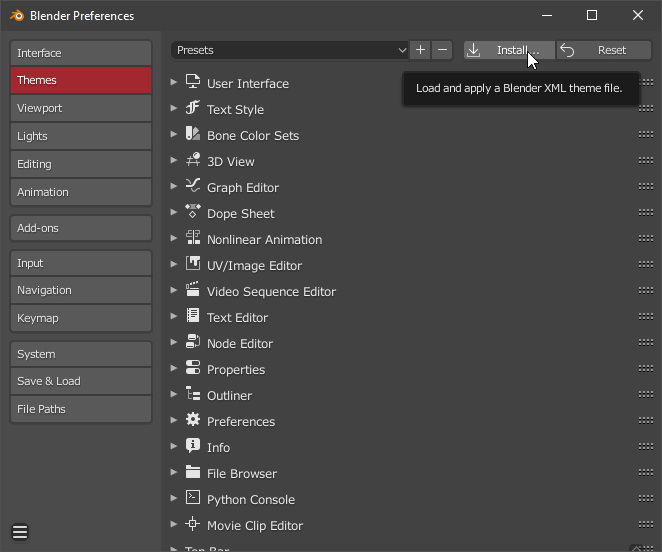The height and width of the screenshot is (552, 662).
Task: Click the Dope Sheet panel icon
Action: pos(193,212)
